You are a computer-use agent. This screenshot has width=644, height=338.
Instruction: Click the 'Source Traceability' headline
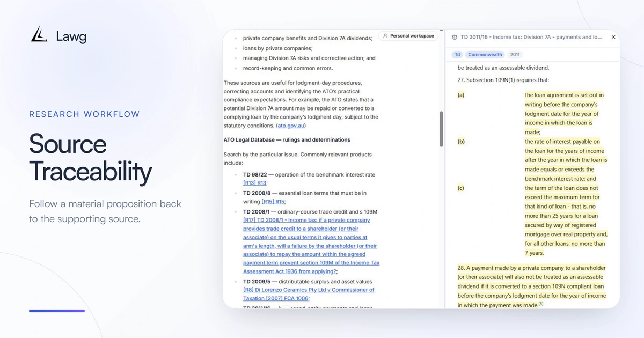(x=90, y=158)
